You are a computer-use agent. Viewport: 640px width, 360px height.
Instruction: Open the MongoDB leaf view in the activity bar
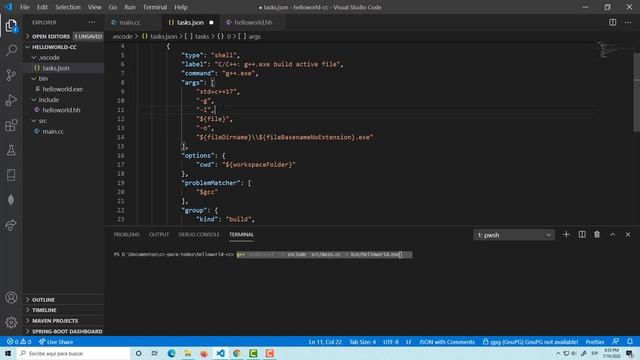11,200
